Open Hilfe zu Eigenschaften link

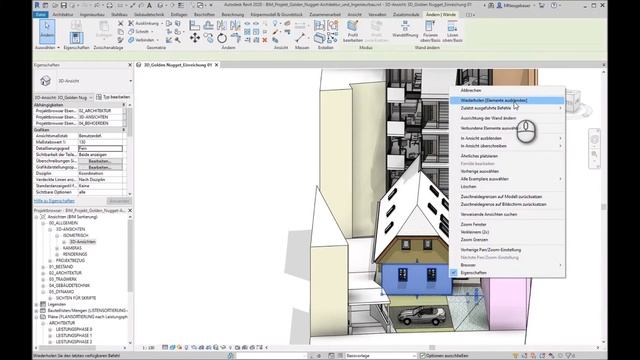[x=54, y=201]
